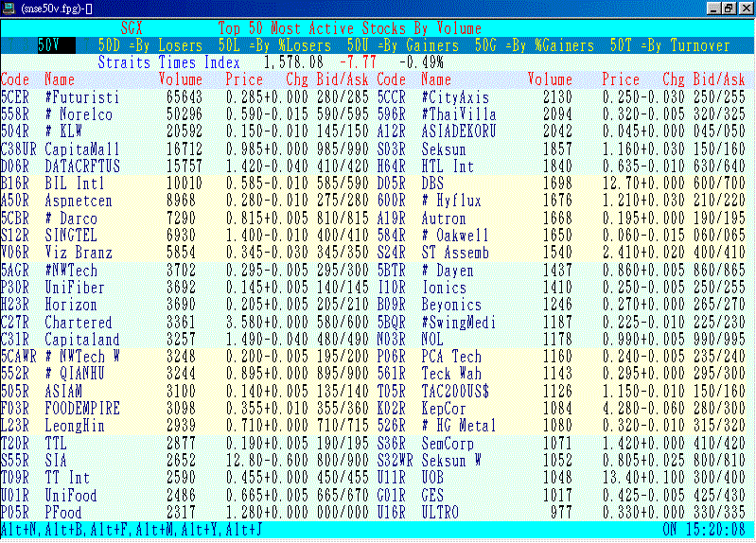Click stock code C38UR
Viewport: 756px width, 543px height.
[x=19, y=149]
